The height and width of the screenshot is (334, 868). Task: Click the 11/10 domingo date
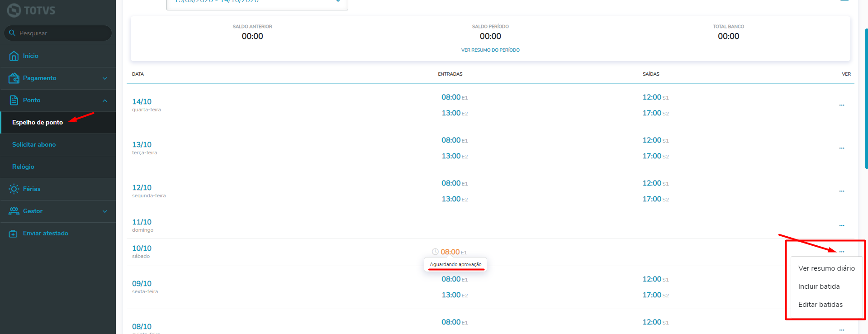point(142,225)
